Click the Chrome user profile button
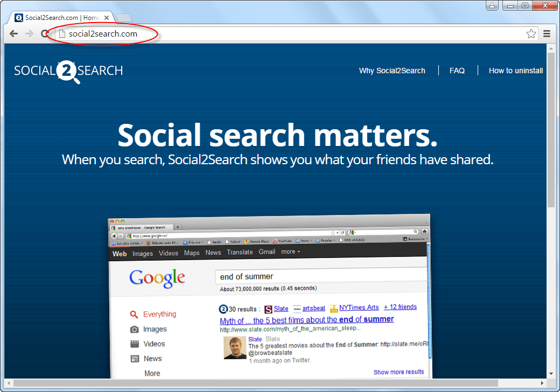 pos(492,5)
